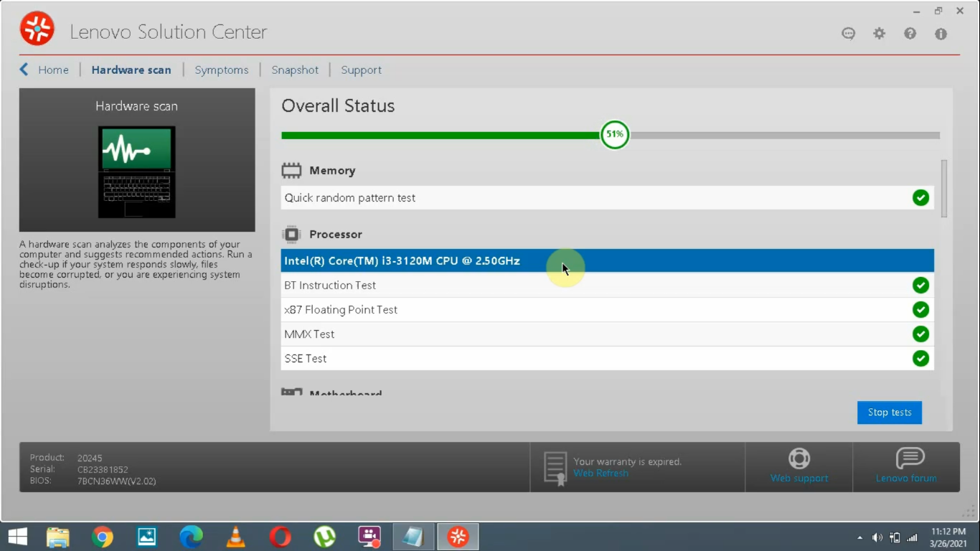Click "Your warranty is expired." text
The image size is (980, 551).
628,461
